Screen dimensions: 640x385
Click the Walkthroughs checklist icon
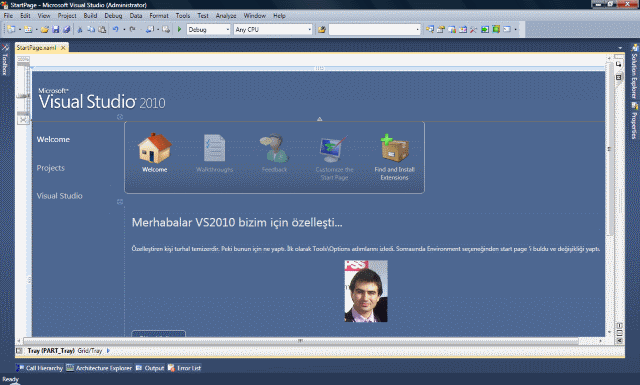click(x=214, y=148)
